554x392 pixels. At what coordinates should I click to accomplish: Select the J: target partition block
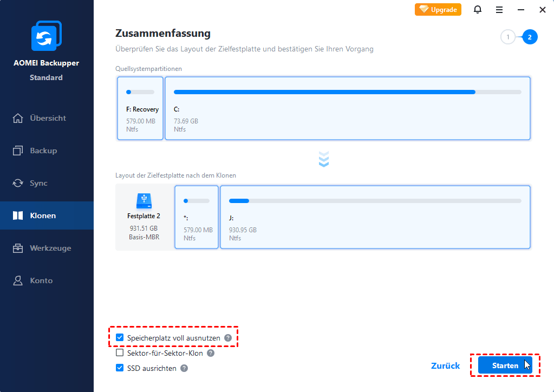coord(375,217)
